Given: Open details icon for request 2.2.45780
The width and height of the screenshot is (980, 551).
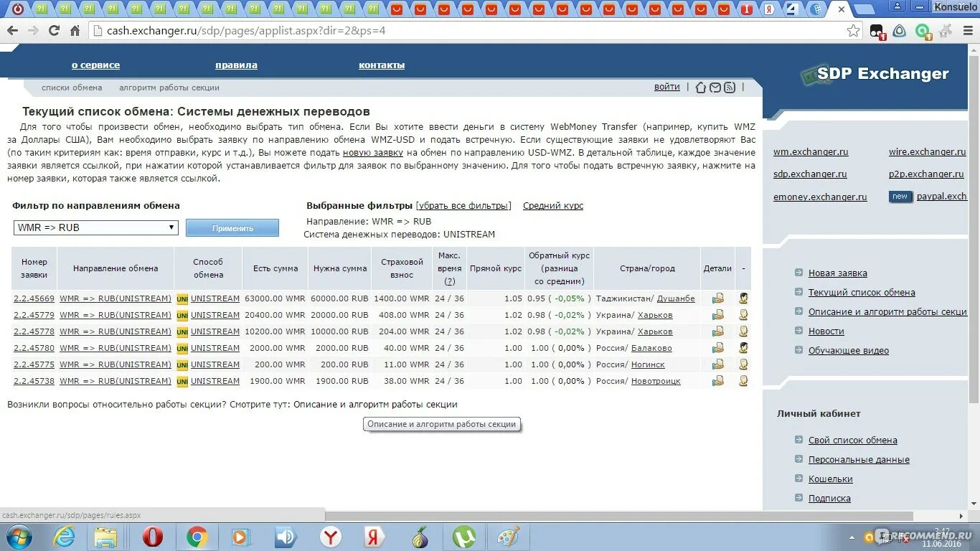Looking at the screenshot, I should (x=717, y=348).
